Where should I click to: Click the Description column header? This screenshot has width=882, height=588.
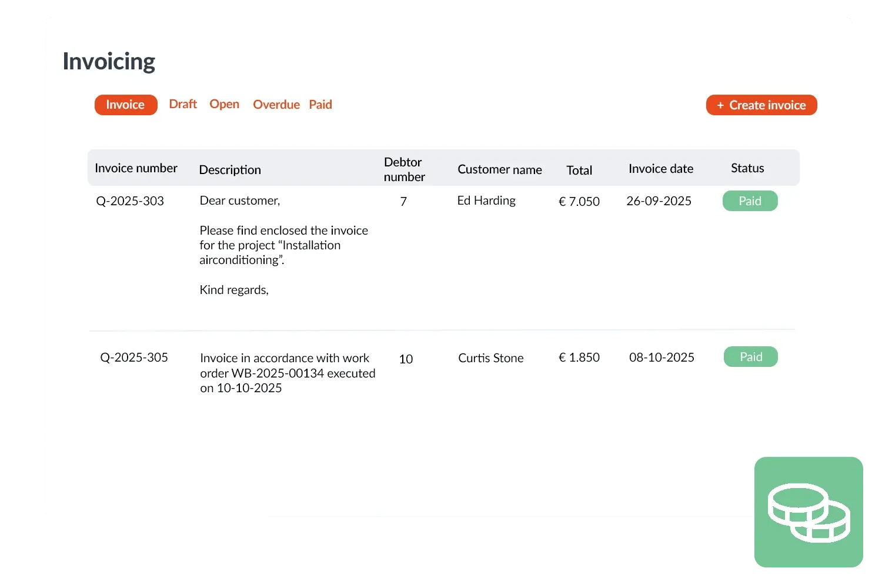[230, 170]
